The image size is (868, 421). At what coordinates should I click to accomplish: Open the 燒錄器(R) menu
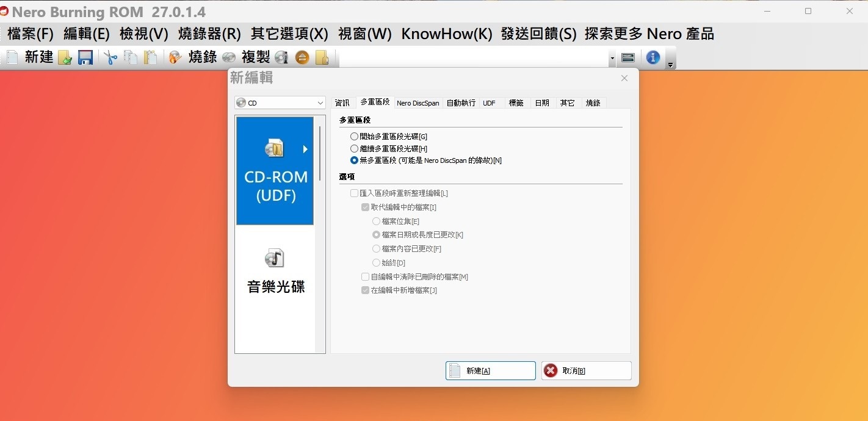click(209, 34)
